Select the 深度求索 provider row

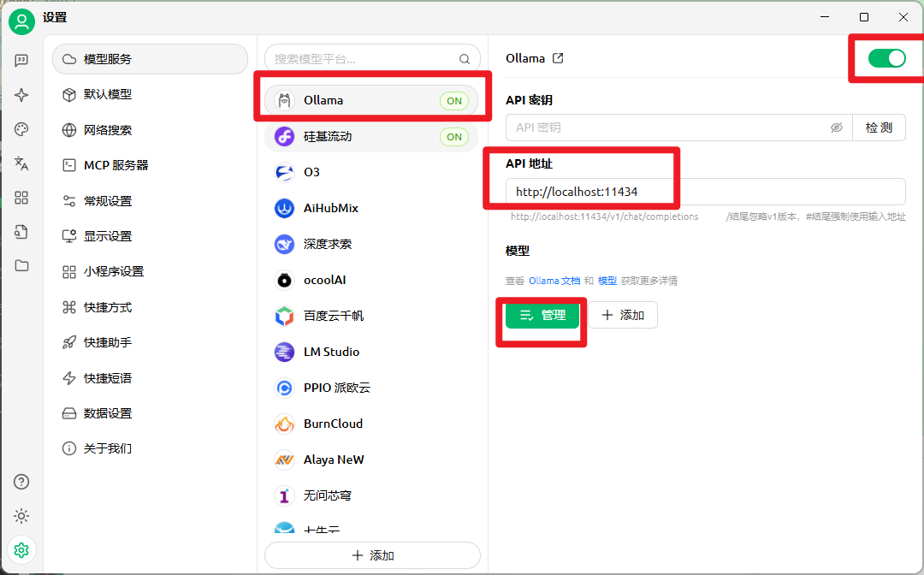point(371,244)
